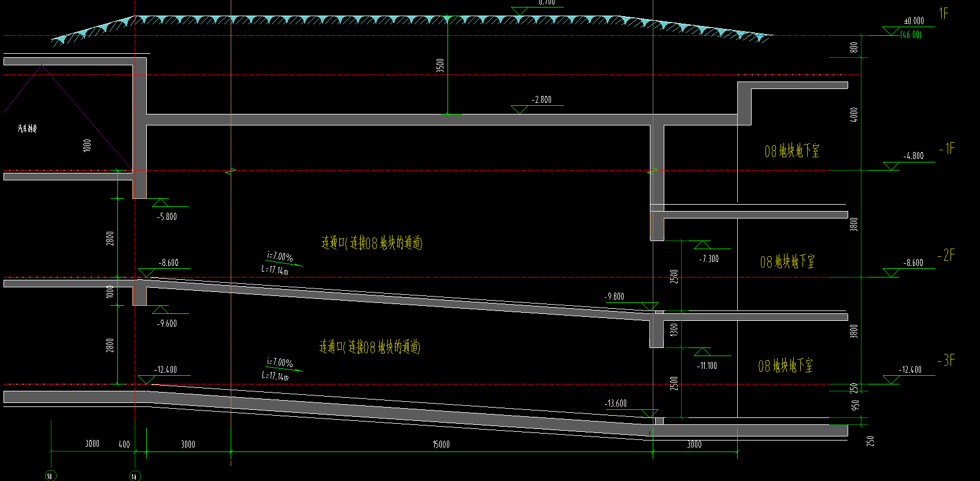
Task: Click the 950 vertical dimension text
Action: coord(856,405)
